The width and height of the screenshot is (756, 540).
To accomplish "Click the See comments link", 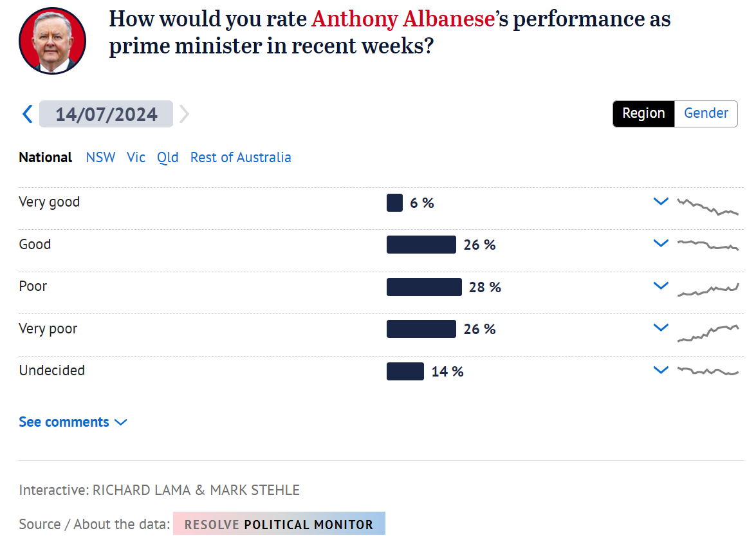I will click(73, 422).
